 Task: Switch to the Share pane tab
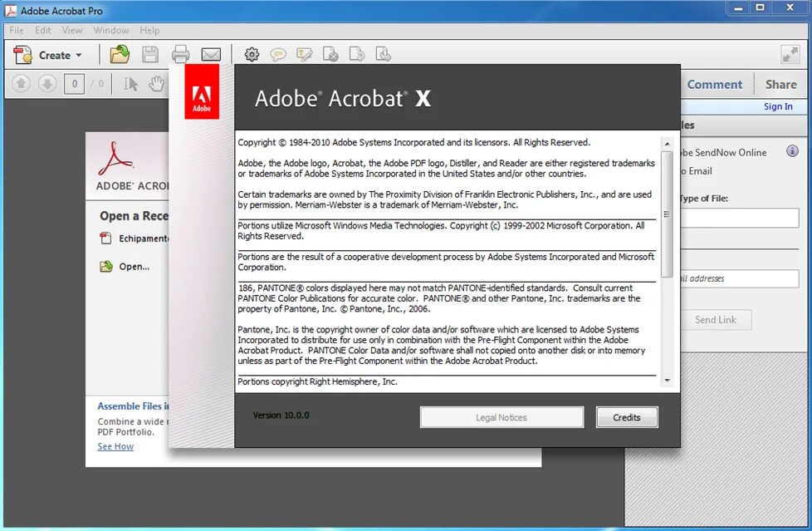pos(781,85)
